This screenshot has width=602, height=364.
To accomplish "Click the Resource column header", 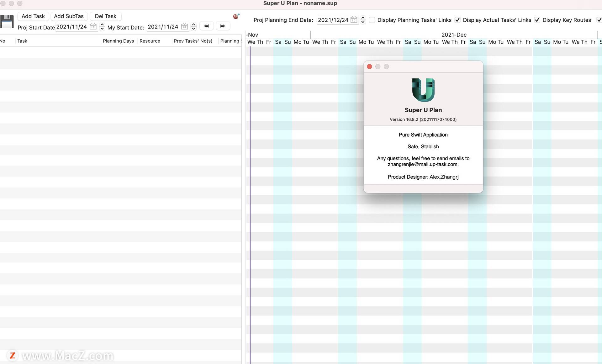I will (x=150, y=41).
